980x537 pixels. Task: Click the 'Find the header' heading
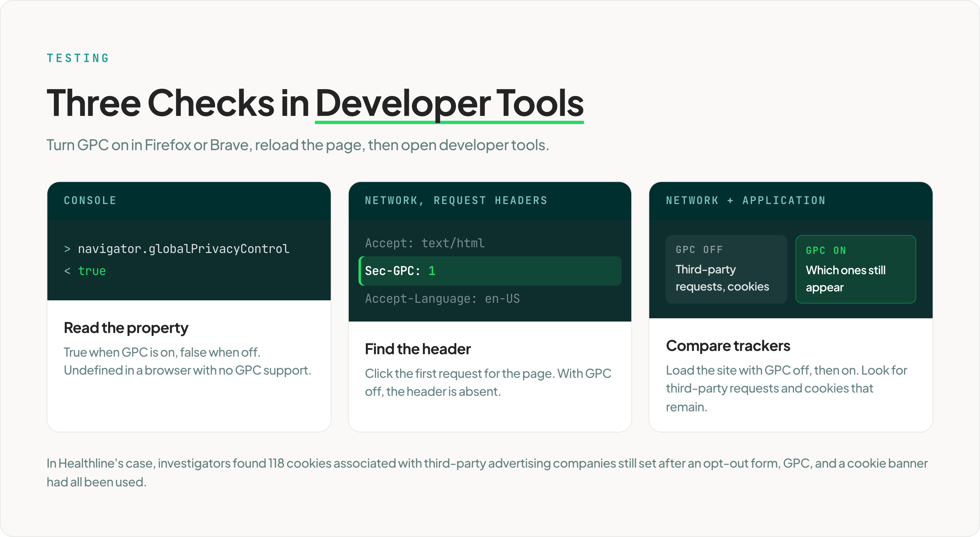pos(418,349)
